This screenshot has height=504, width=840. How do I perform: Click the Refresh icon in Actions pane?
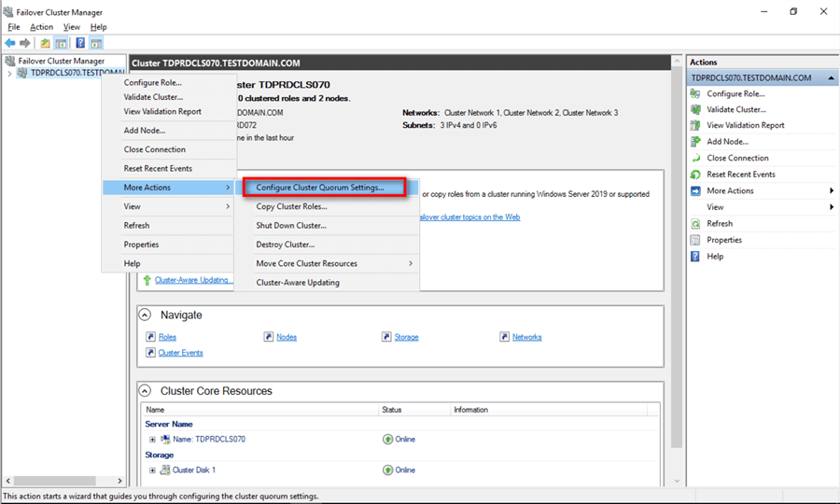coord(695,224)
